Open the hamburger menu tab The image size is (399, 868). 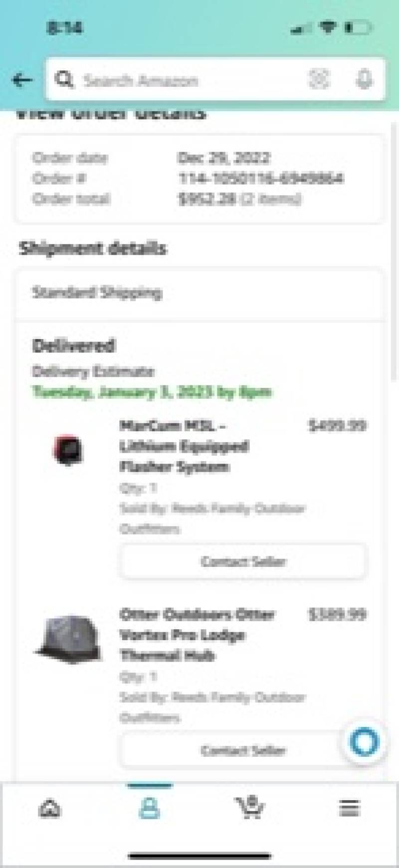pos(349,808)
